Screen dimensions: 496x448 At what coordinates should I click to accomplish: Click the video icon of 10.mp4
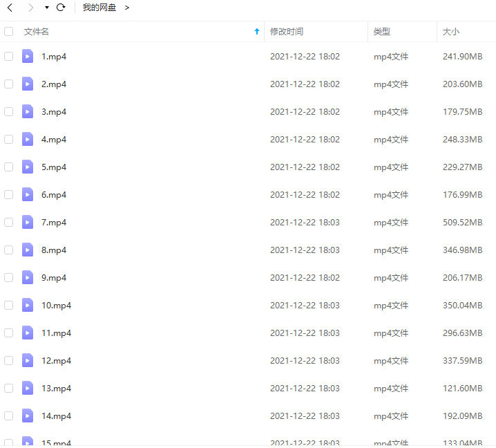pos(28,305)
